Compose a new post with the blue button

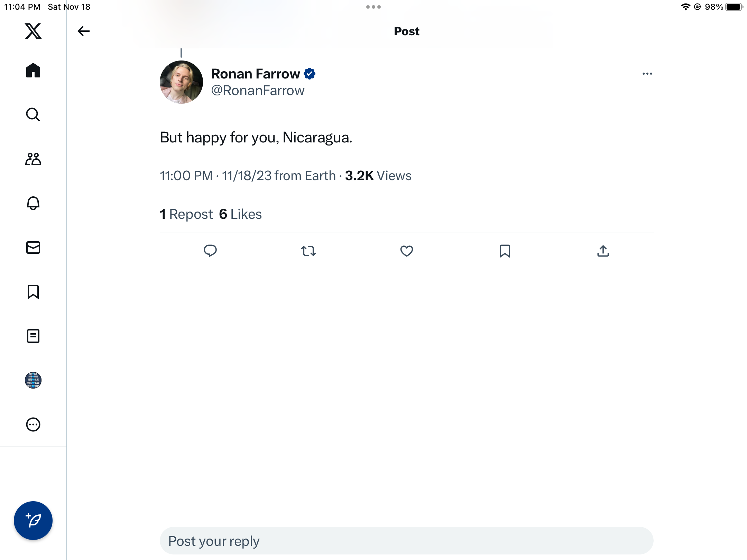pos(33,521)
